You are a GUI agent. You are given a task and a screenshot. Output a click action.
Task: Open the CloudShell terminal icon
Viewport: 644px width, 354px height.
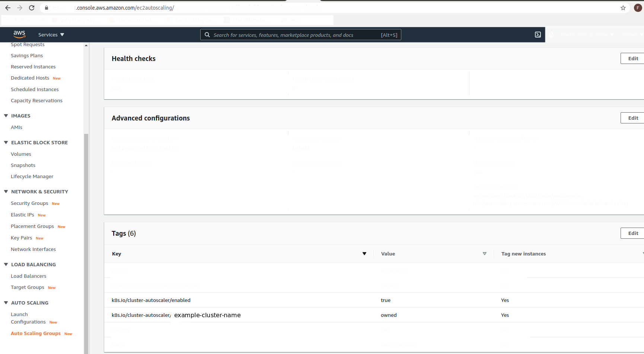tap(538, 35)
